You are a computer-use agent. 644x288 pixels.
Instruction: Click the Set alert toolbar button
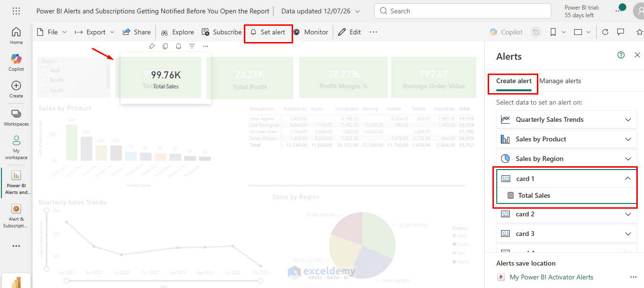(x=268, y=32)
